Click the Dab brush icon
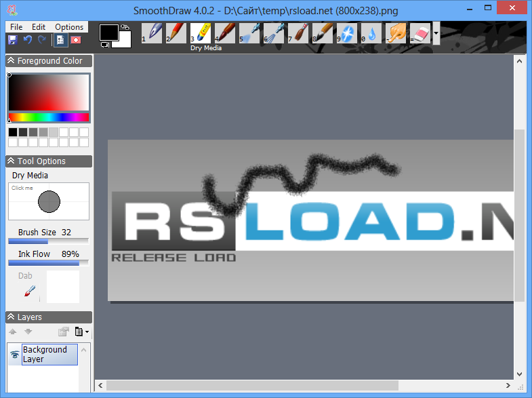The height and width of the screenshot is (398, 532). pyautogui.click(x=30, y=291)
